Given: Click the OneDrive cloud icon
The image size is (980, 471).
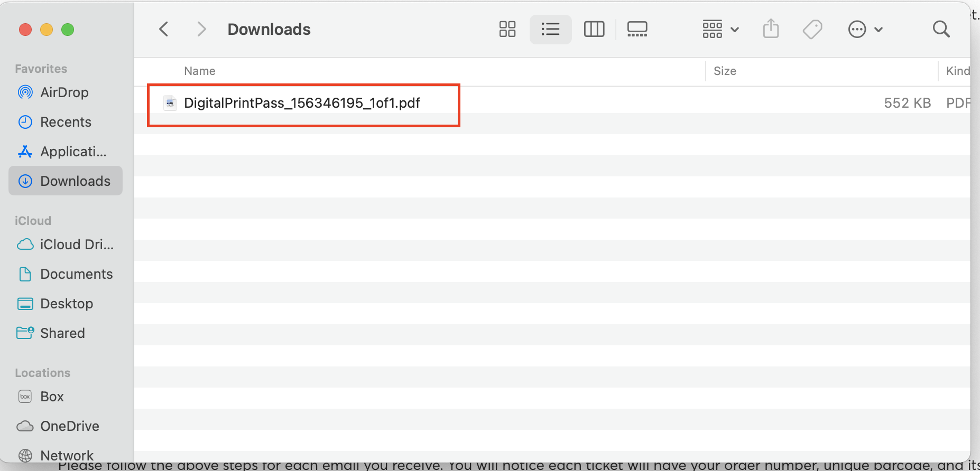Looking at the screenshot, I should [25, 426].
